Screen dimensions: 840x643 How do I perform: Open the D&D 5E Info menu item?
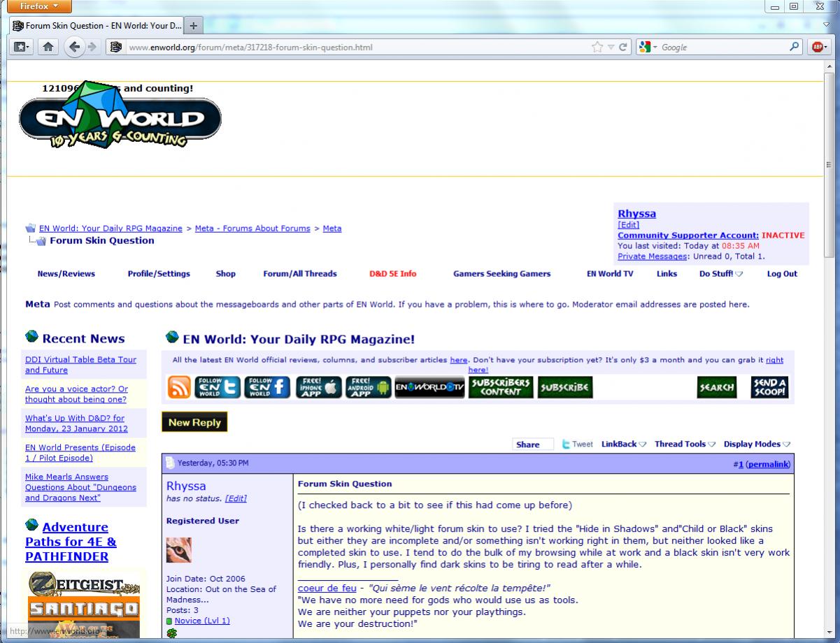393,274
